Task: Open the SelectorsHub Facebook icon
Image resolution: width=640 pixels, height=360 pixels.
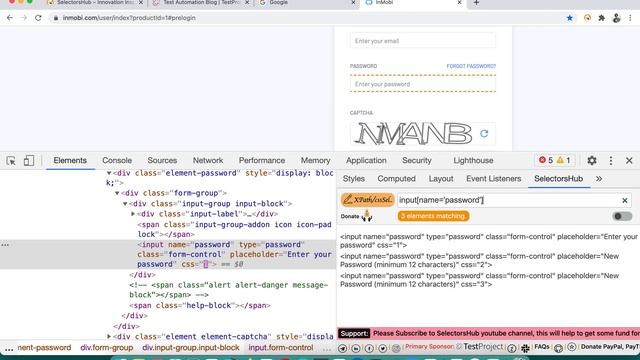Action: click(369, 348)
